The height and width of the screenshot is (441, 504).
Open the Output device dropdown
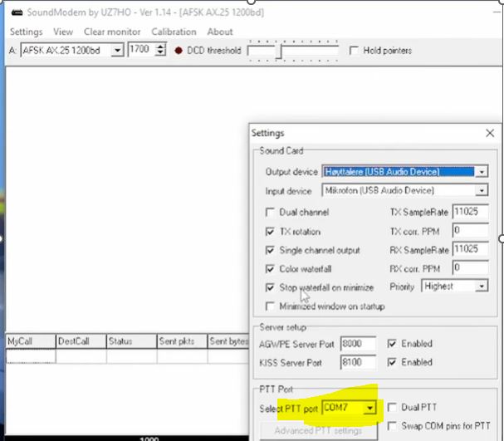pos(482,172)
